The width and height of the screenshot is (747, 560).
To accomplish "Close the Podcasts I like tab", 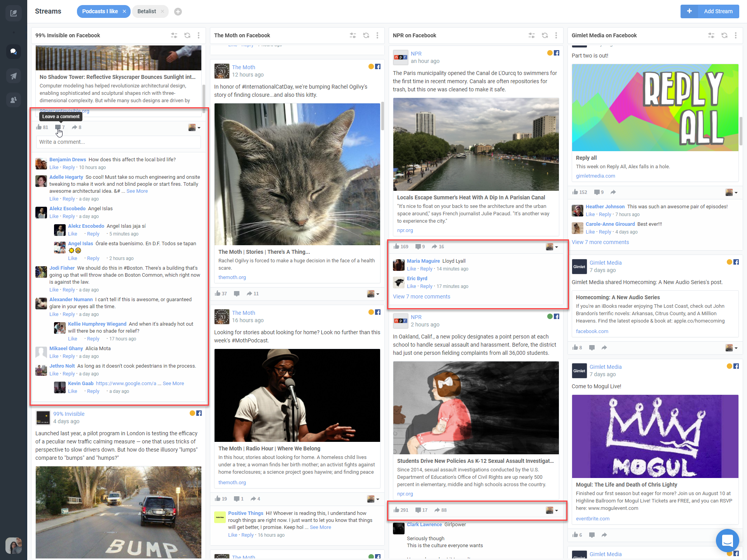I will [x=124, y=11].
